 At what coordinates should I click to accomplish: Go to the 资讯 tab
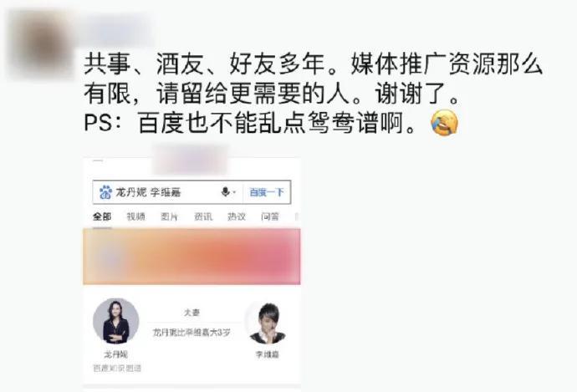[203, 216]
